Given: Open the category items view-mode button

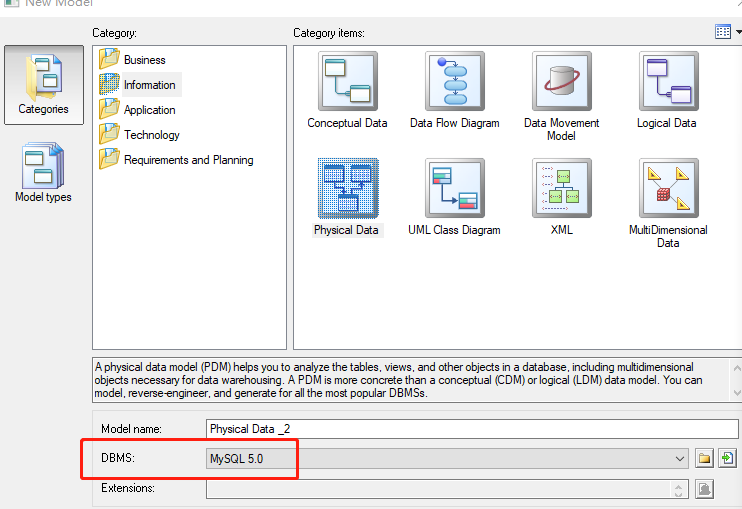Looking at the screenshot, I should 723,32.
